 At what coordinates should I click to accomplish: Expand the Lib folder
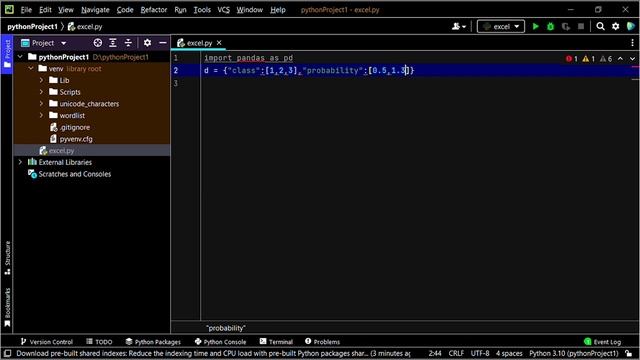[x=41, y=80]
